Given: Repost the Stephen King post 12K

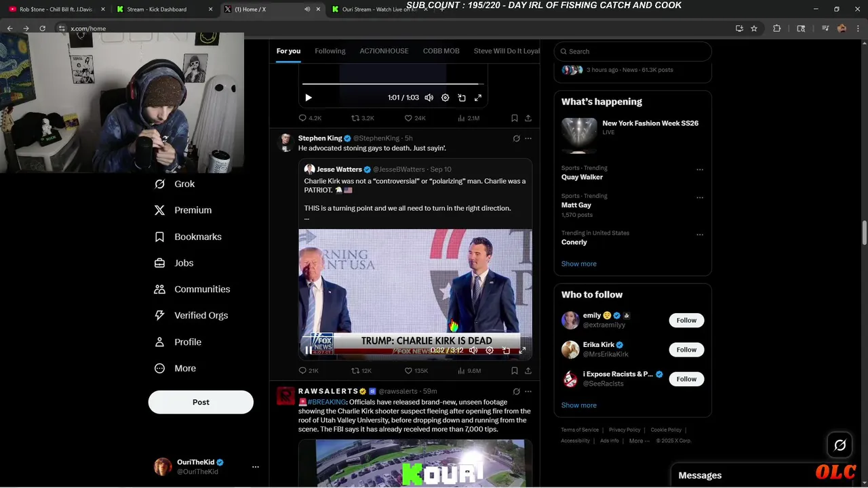Looking at the screenshot, I should 361,371.
